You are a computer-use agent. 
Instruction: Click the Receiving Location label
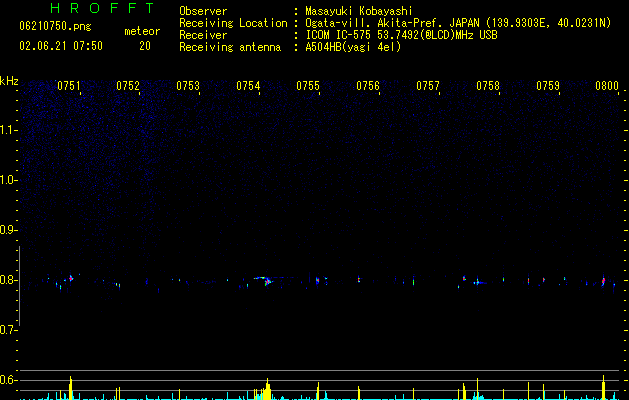[x=233, y=23]
